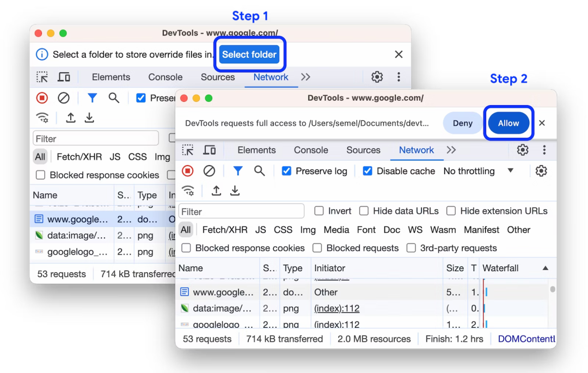Click Filter input field in back window
588x373 pixels.
(x=96, y=138)
